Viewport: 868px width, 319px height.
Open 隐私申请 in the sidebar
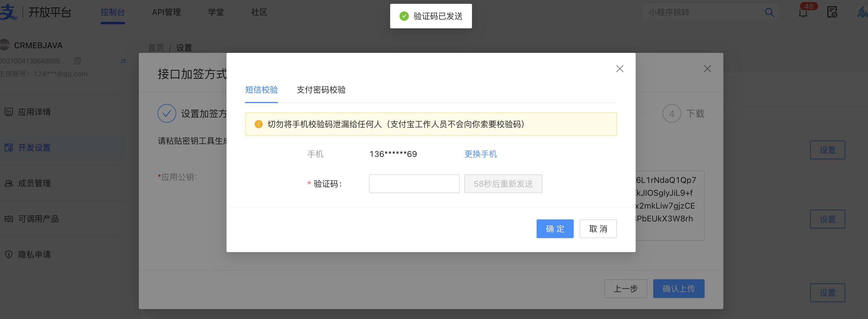point(34,254)
